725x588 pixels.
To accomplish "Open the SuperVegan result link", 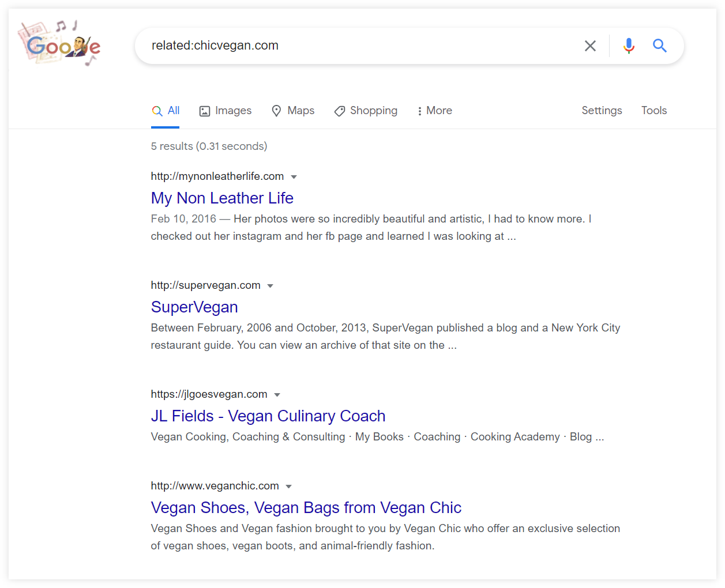I will pyautogui.click(x=194, y=307).
